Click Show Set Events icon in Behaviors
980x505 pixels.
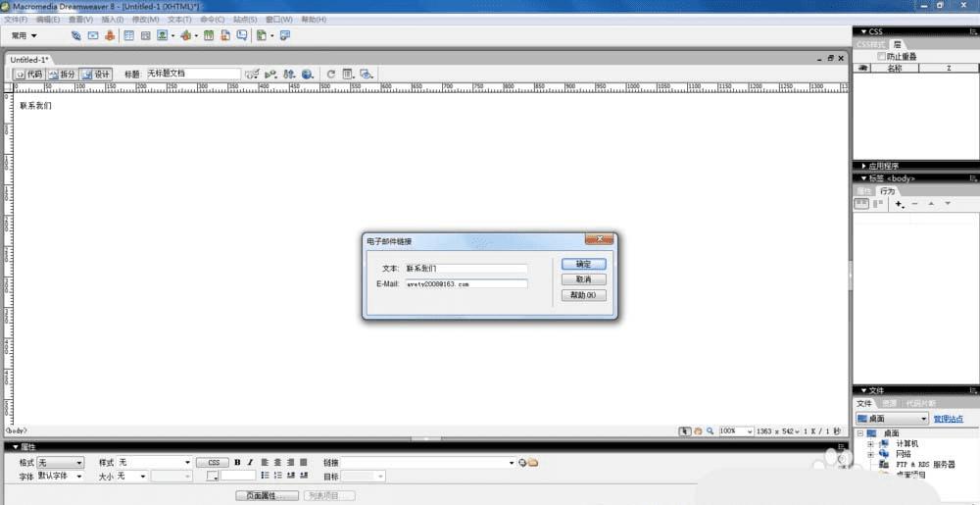tap(861, 204)
